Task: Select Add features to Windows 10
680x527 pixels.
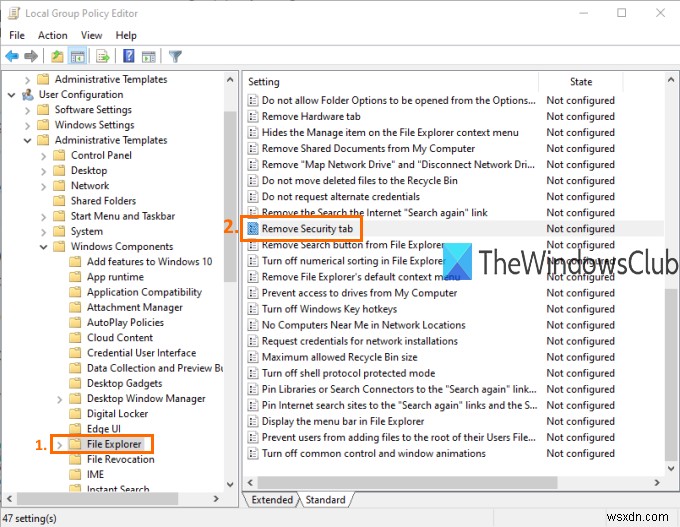Action: pyautogui.click(x=149, y=262)
